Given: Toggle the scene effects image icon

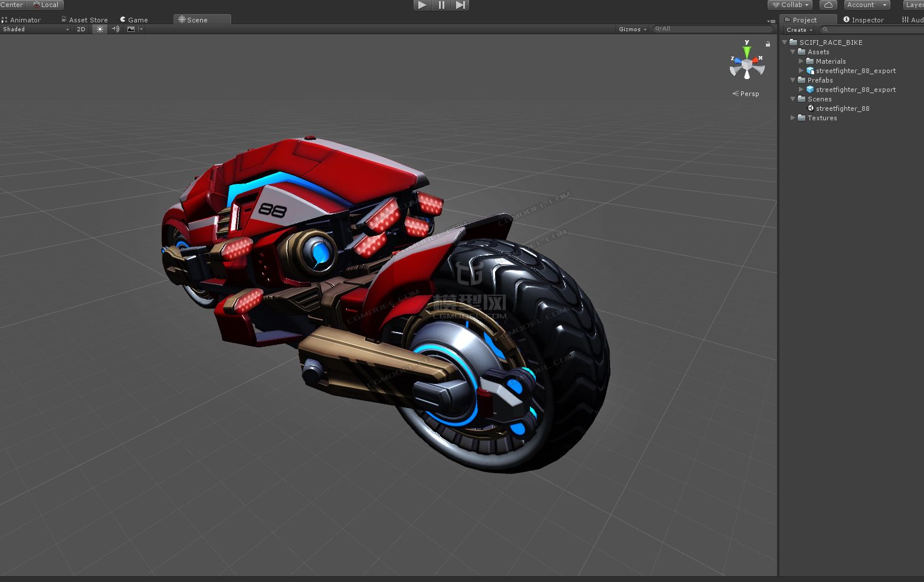Looking at the screenshot, I should (131, 29).
